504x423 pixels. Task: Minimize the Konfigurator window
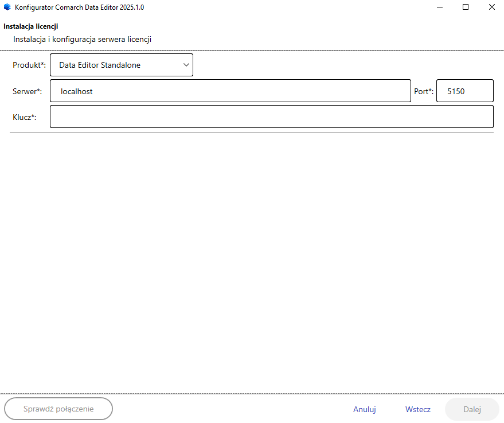440,7
